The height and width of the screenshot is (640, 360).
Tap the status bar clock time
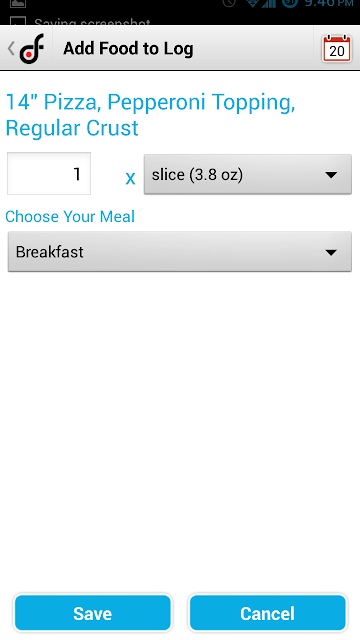coord(329,3)
